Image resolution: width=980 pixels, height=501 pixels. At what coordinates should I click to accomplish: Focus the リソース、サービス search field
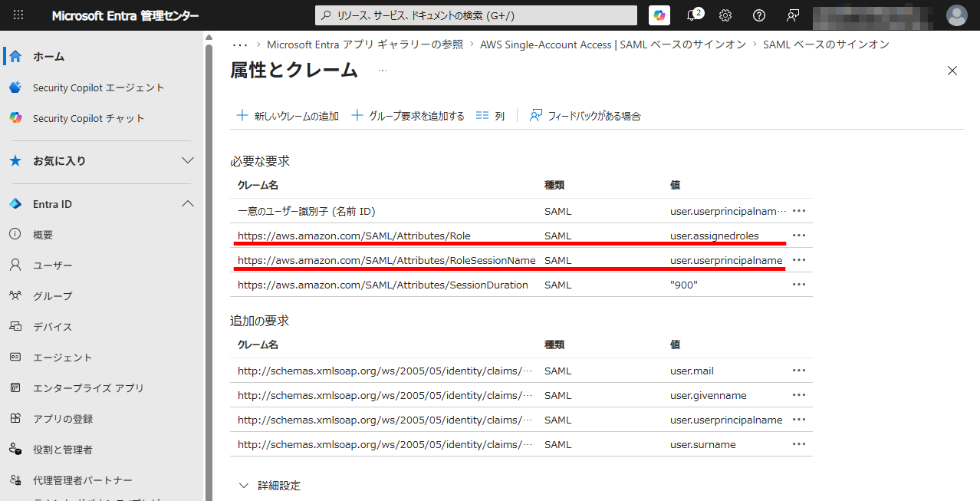tap(476, 15)
